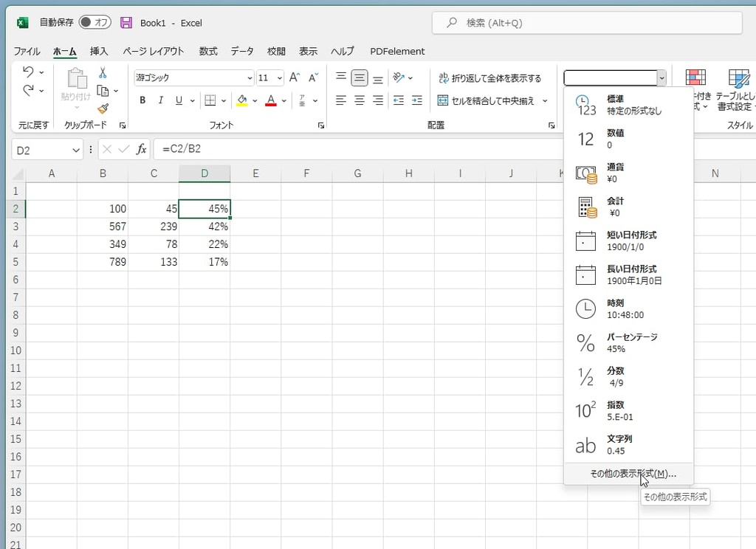756x549 pixels.
Task: Expand the borders dropdown arrow
Action: coord(224,100)
